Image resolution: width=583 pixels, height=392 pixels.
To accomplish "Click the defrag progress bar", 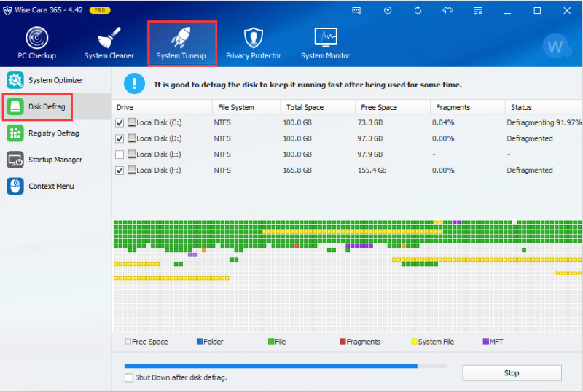I will [x=285, y=366].
